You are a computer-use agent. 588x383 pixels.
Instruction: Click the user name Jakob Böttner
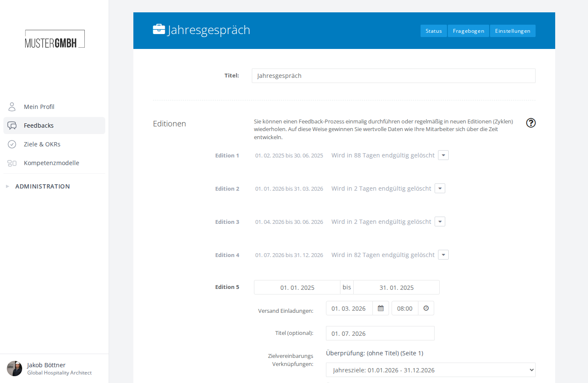coord(46,365)
